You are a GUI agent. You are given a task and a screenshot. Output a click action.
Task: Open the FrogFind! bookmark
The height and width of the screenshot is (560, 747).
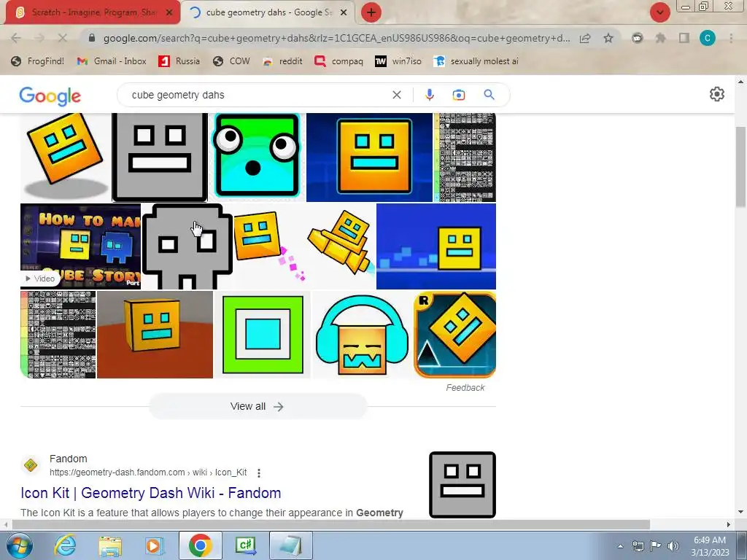point(38,61)
